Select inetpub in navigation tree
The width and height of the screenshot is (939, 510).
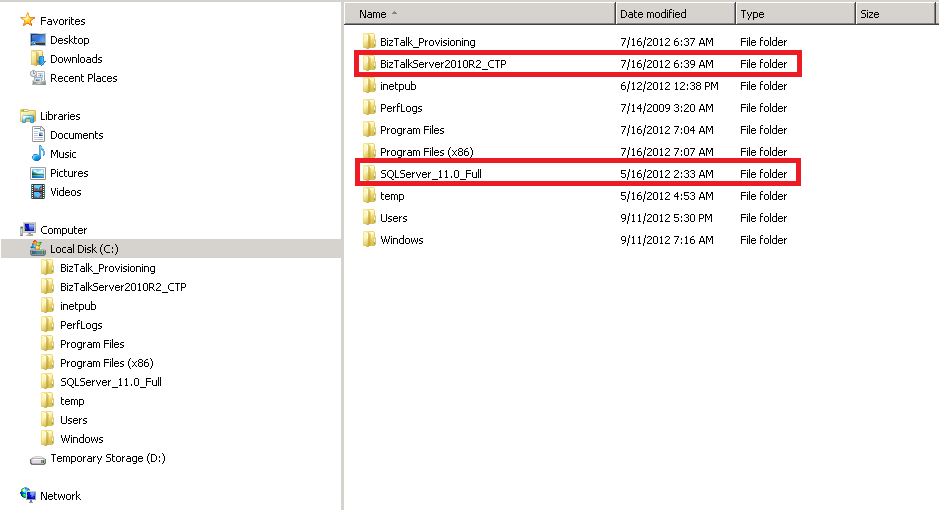(78, 306)
